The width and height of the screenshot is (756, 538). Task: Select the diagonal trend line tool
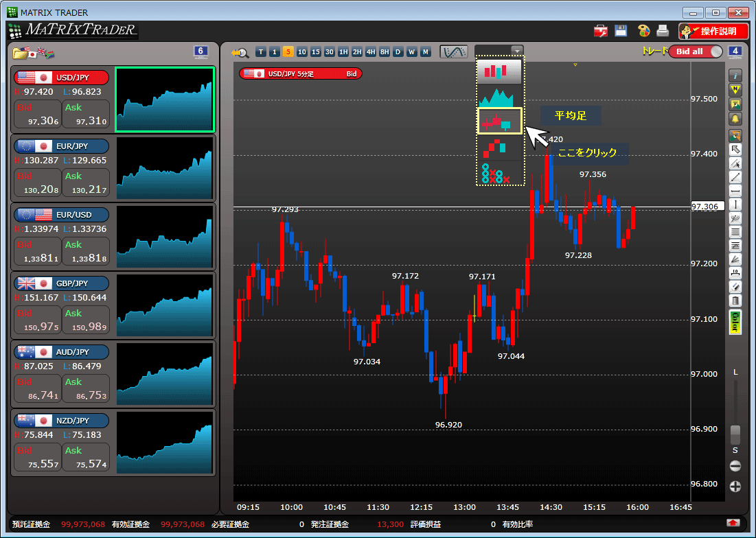[735, 177]
